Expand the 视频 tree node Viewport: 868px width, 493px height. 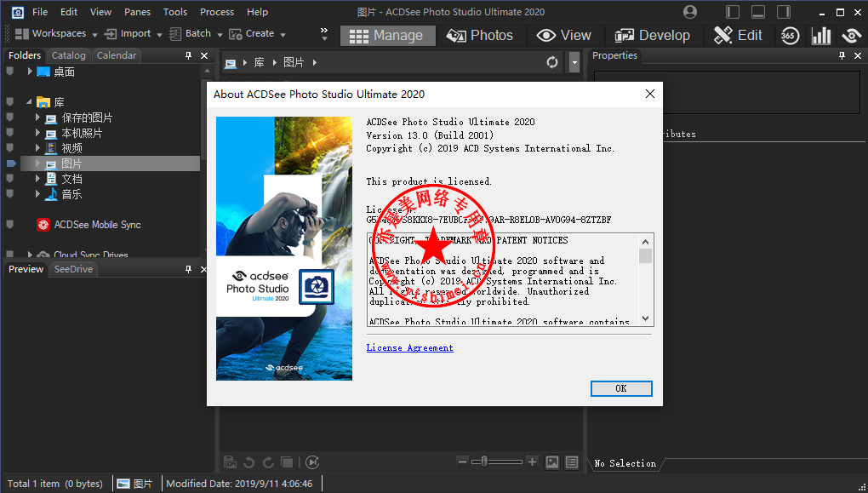click(37, 148)
